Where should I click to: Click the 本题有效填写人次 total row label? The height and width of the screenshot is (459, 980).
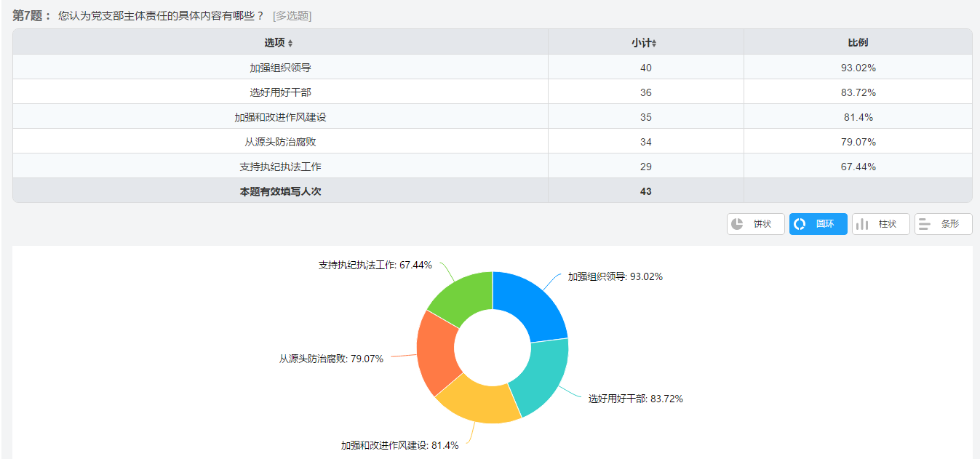[x=280, y=191]
